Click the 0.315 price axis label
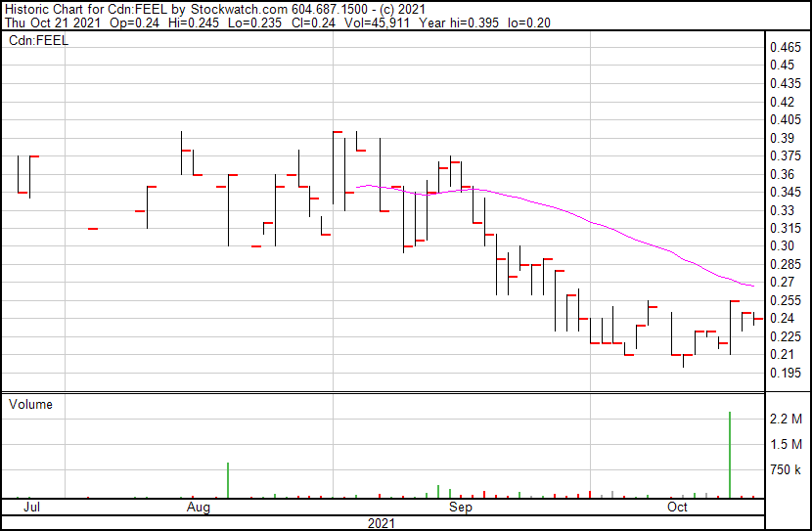 pyautogui.click(x=785, y=228)
